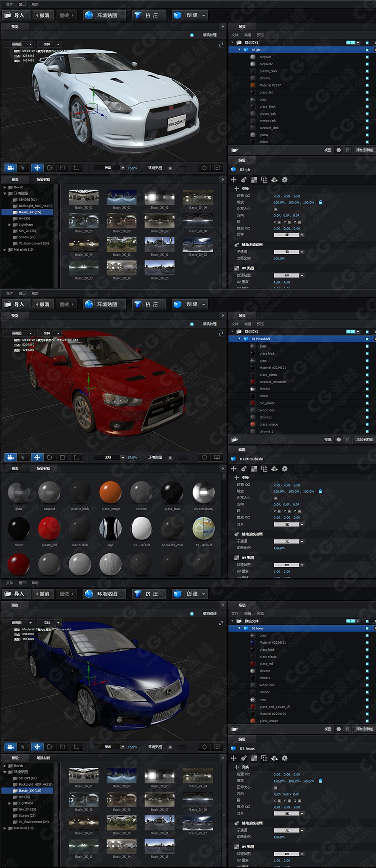Select Material #2077 in the 03 gtr list
376x868 pixels.
pyautogui.click(x=270, y=85)
